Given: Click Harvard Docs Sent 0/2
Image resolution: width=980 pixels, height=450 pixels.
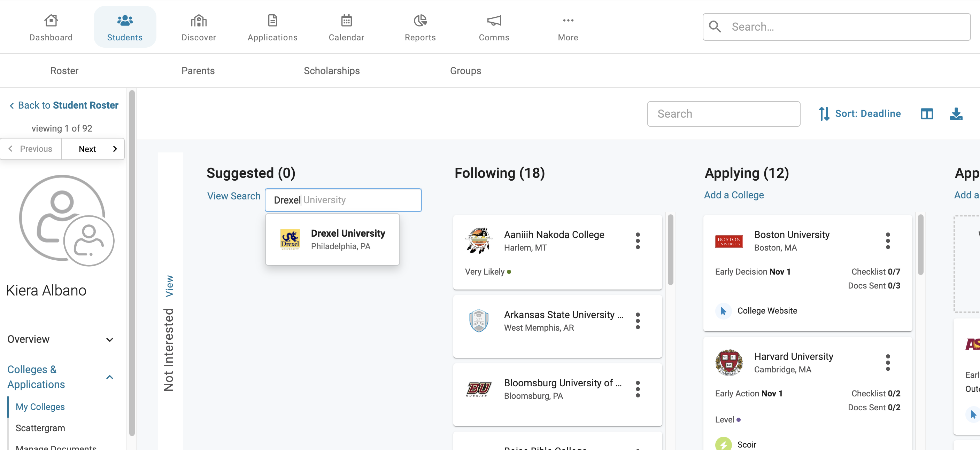Looking at the screenshot, I should click(874, 408).
